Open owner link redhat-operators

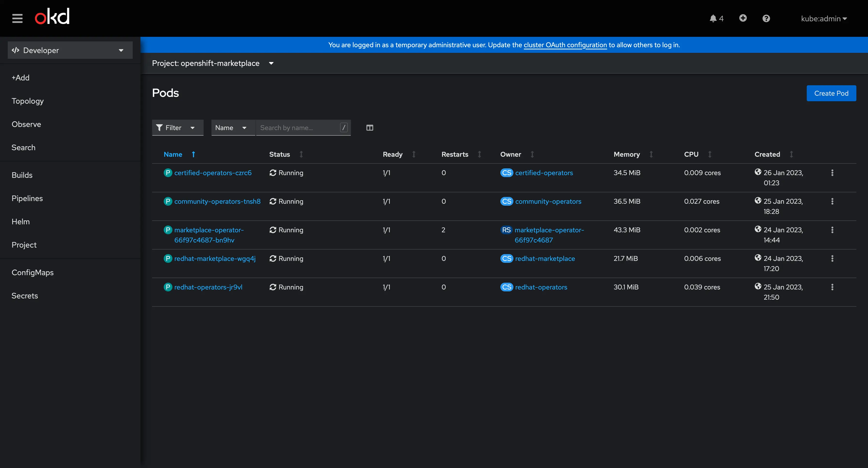pyautogui.click(x=541, y=287)
